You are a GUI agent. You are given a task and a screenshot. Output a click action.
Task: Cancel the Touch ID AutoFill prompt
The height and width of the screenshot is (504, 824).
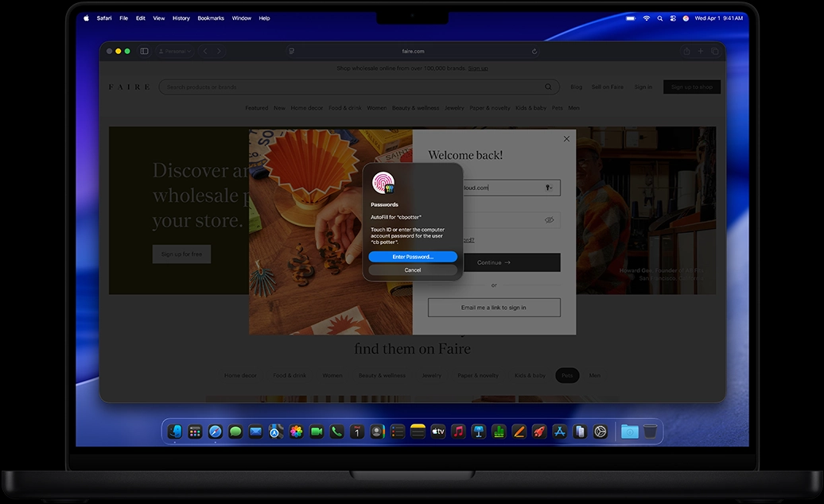412,269
